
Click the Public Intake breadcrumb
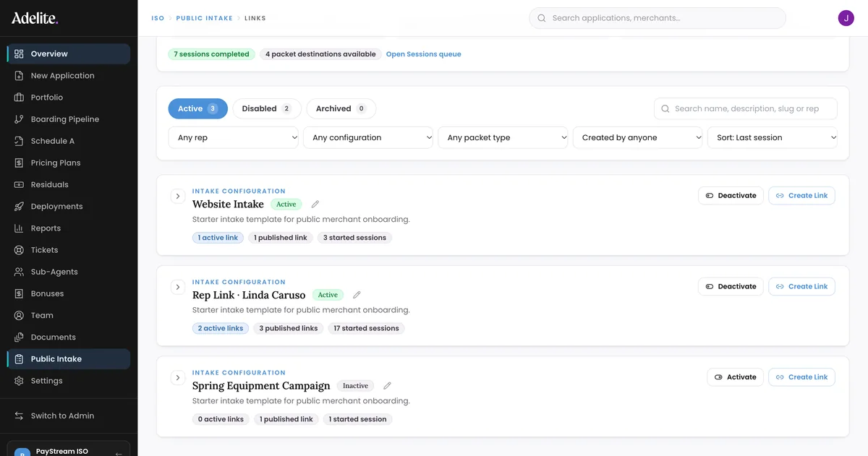coord(204,18)
